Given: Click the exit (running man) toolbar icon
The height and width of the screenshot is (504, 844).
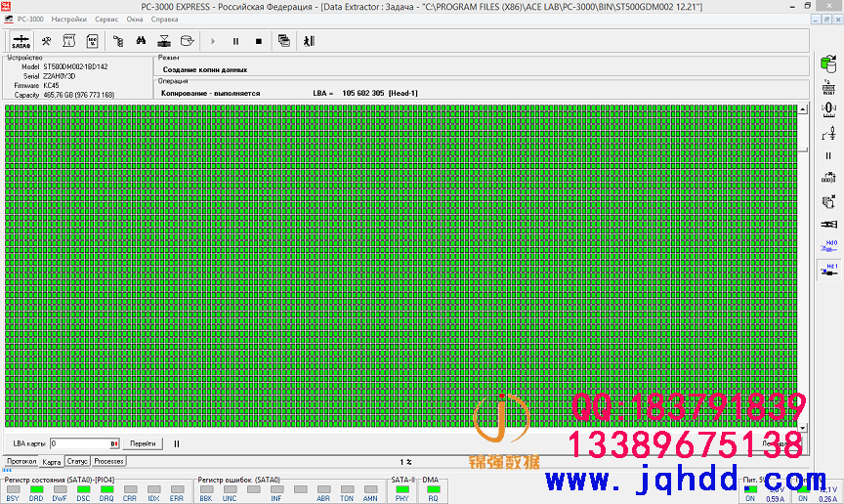Looking at the screenshot, I should click(309, 41).
